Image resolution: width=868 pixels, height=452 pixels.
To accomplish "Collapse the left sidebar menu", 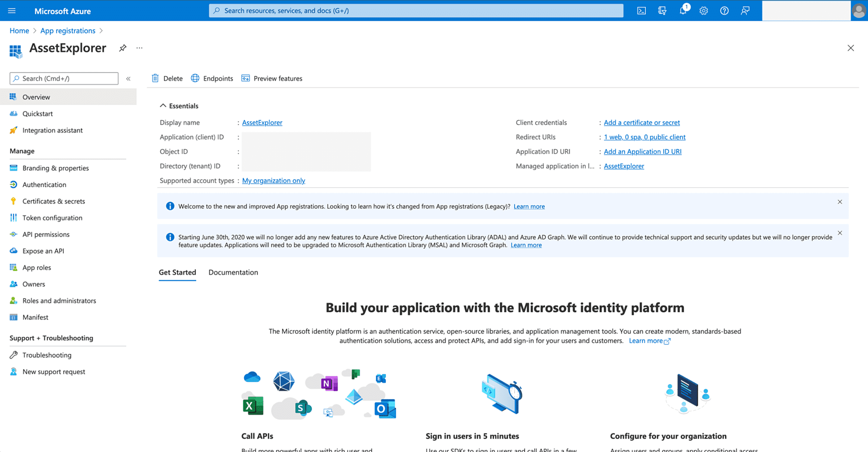I will 128,79.
